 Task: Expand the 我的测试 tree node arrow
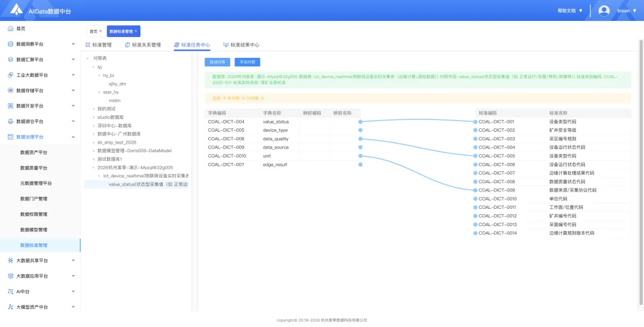[x=94, y=109]
